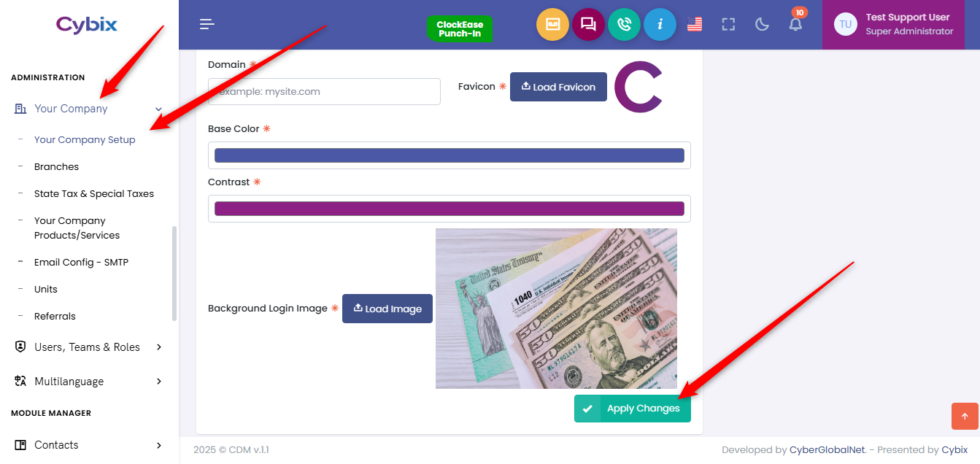Change language via US flag
The width and height of the screenshot is (980, 464).
[695, 24]
